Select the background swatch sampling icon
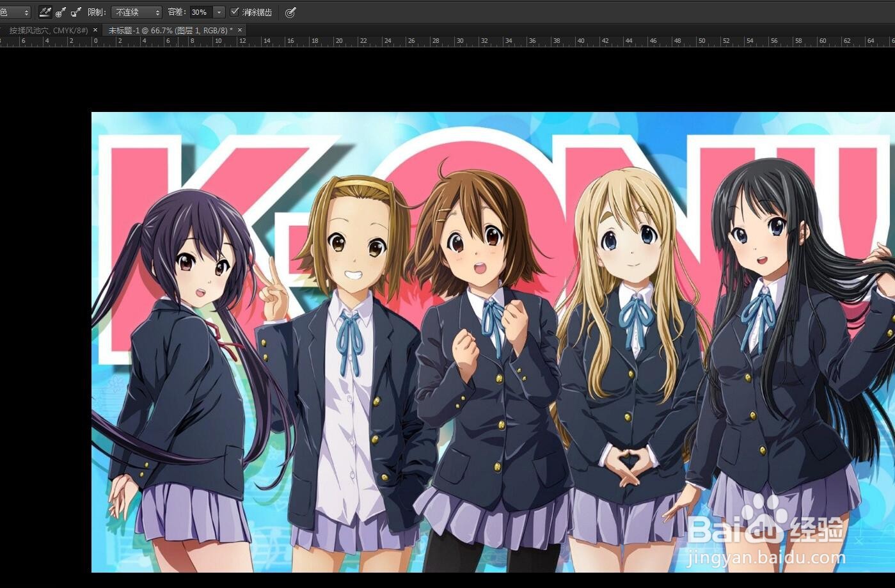Image resolution: width=895 pixels, height=588 pixels. coord(76,12)
